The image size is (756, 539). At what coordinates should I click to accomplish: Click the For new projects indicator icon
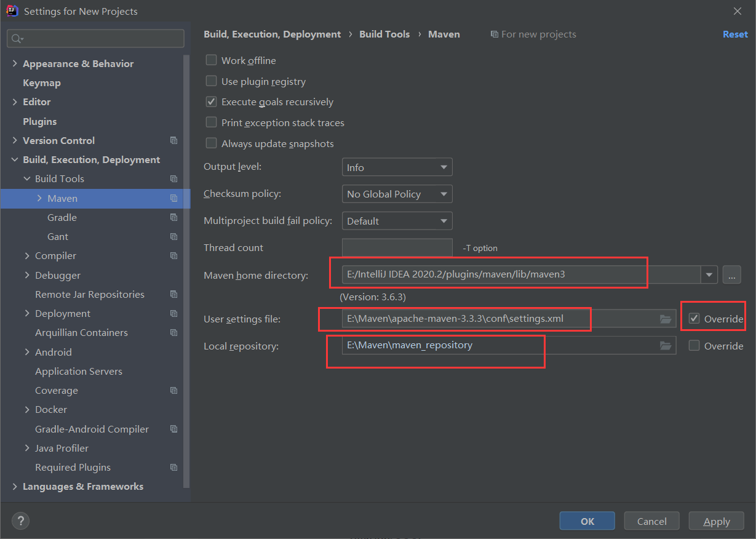coord(494,34)
